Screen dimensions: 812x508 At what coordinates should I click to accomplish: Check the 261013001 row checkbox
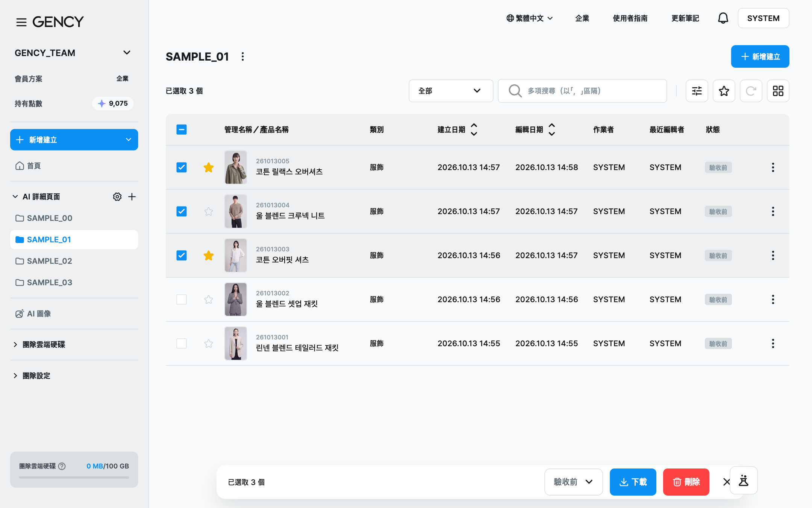click(x=182, y=344)
